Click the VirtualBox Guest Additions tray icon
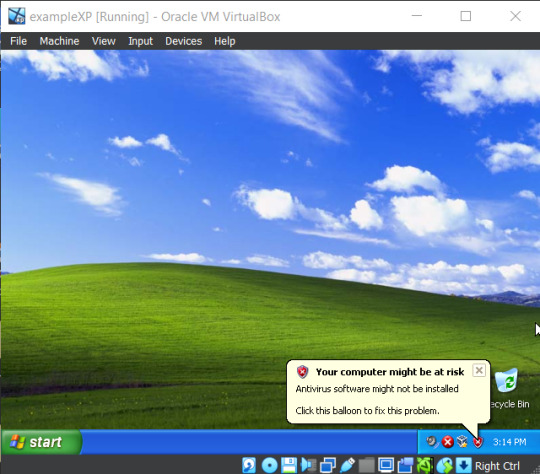540x474 pixels. click(462, 442)
